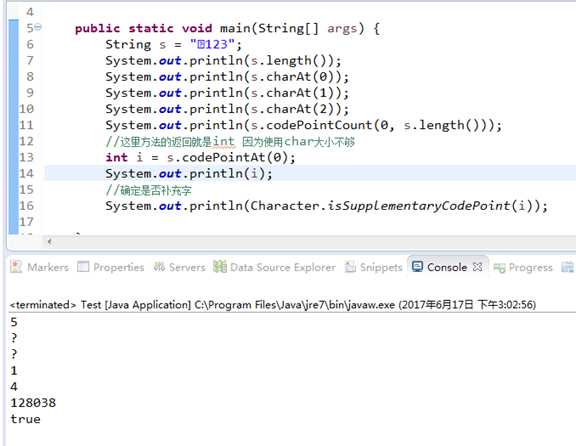Open the Snippets tab
Screen dimensions: 576x446
(x=381, y=267)
